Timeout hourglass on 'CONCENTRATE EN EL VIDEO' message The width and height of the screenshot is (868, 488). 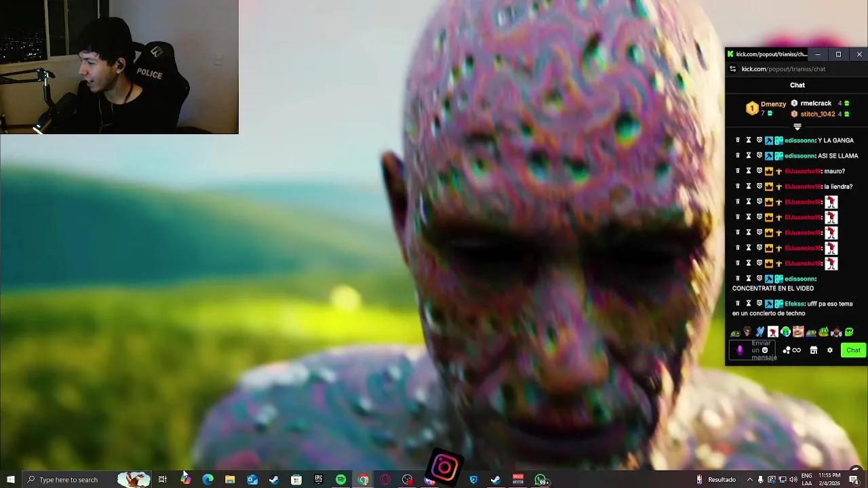749,279
